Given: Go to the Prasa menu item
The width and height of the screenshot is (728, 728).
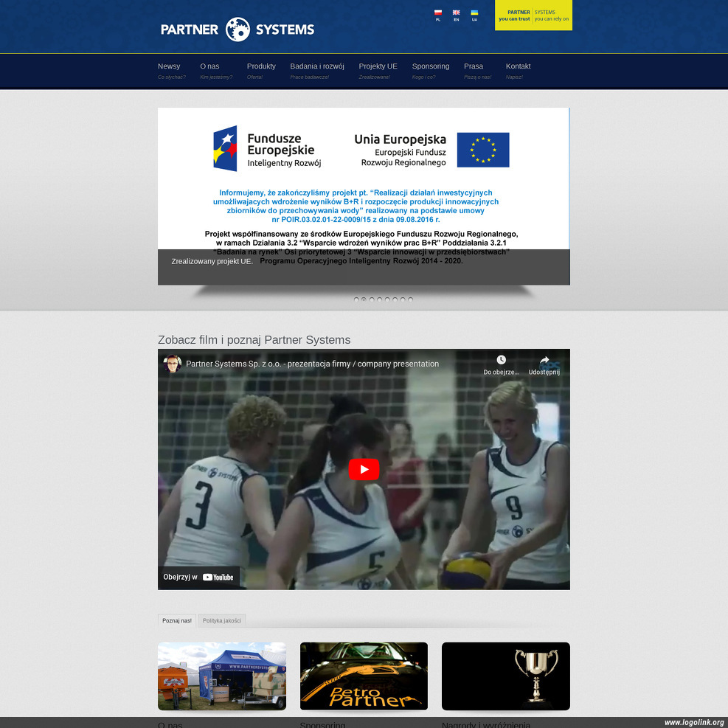Looking at the screenshot, I should (477, 71).
